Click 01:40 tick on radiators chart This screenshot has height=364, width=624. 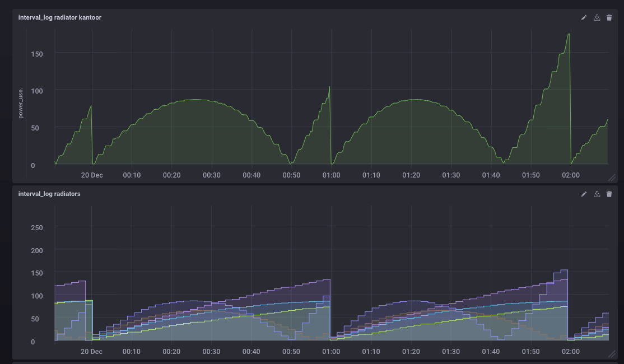click(x=491, y=352)
